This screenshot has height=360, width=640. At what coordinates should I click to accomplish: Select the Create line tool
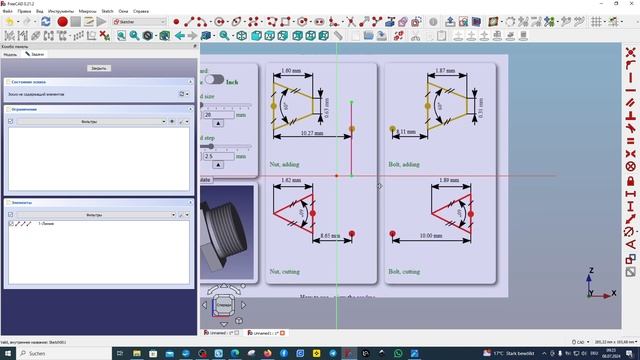pos(189,22)
